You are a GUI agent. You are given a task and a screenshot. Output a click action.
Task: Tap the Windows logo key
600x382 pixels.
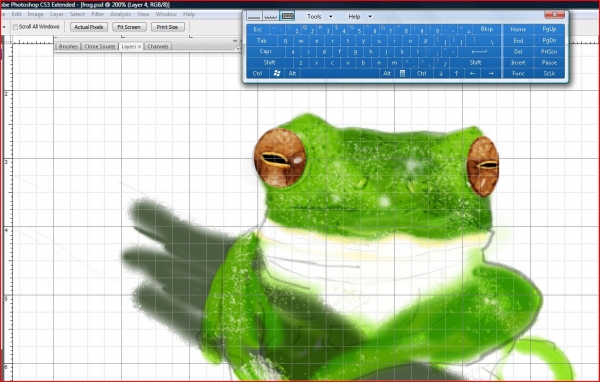coord(277,73)
